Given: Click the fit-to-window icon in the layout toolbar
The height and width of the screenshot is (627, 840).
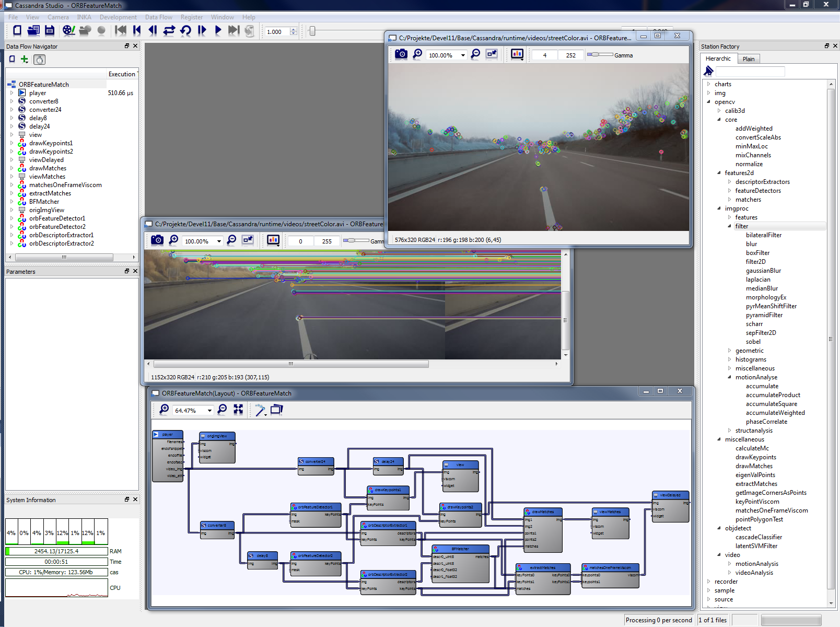Looking at the screenshot, I should 239,410.
